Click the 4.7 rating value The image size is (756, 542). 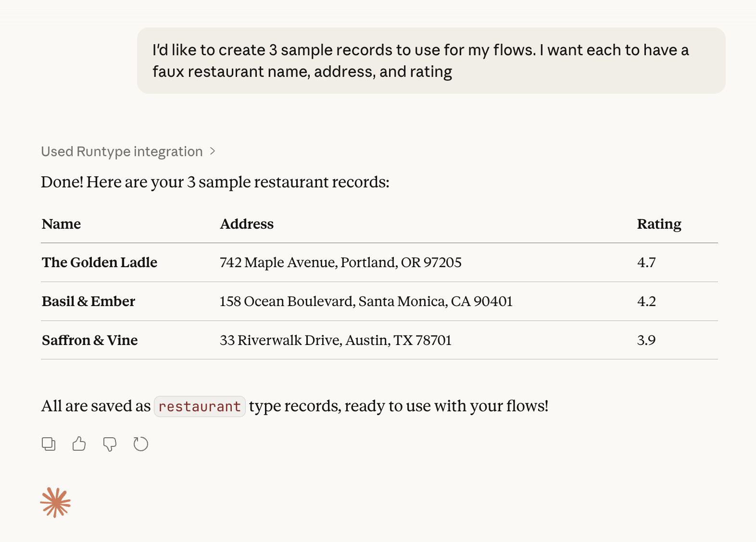coord(646,262)
